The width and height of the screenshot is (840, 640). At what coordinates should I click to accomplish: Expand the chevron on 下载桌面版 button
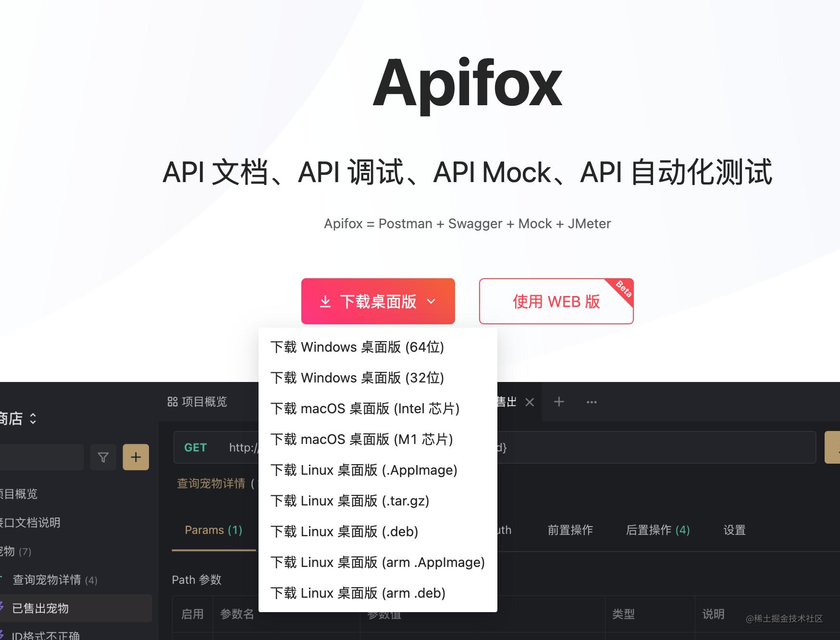431,302
